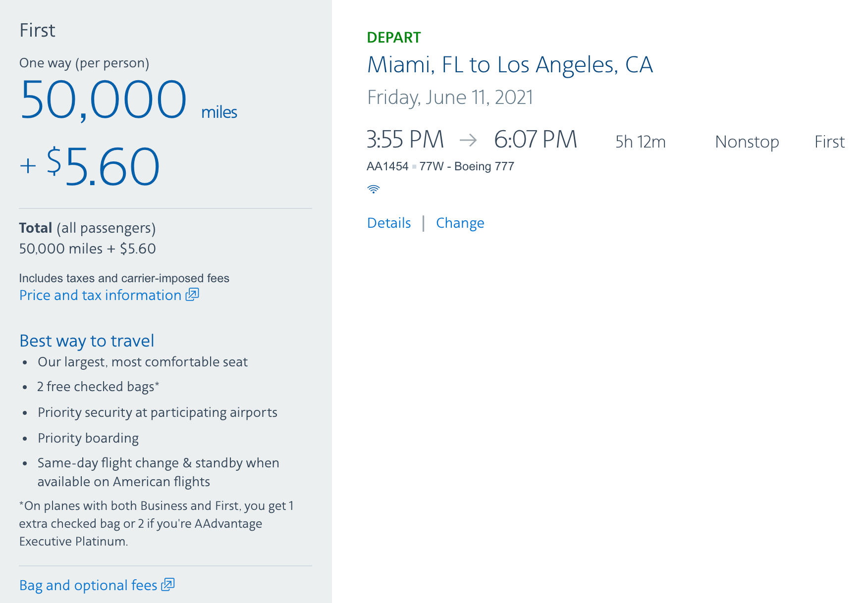868x603 pixels.
Task: Click the 3:55 PM departure time
Action: click(x=405, y=139)
